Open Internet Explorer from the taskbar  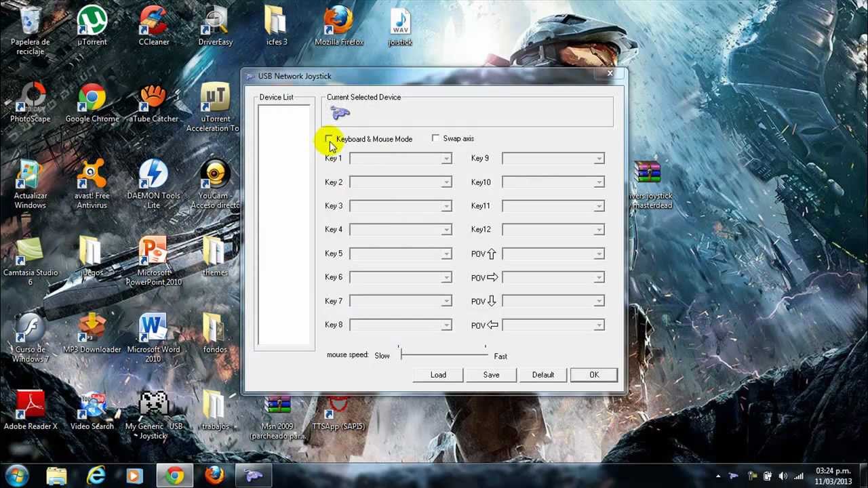[96, 476]
